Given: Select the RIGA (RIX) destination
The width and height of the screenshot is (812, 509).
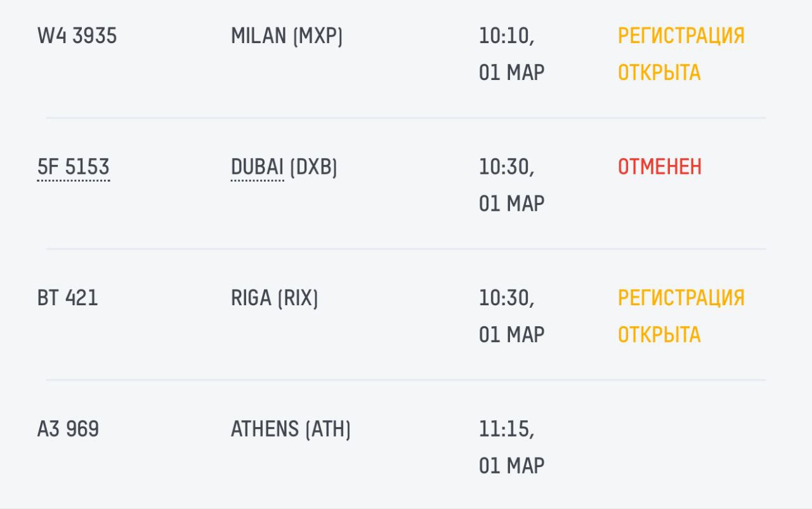Looking at the screenshot, I should [x=274, y=298].
